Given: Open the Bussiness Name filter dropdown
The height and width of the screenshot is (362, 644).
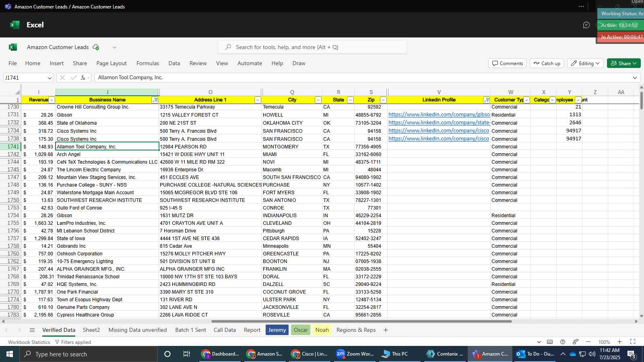Looking at the screenshot, I should [x=155, y=100].
